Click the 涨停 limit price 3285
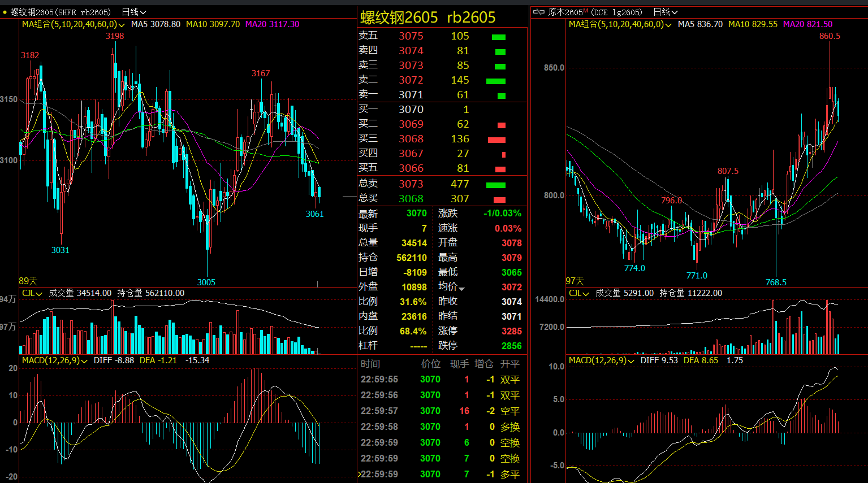The image size is (868, 483). (x=511, y=331)
